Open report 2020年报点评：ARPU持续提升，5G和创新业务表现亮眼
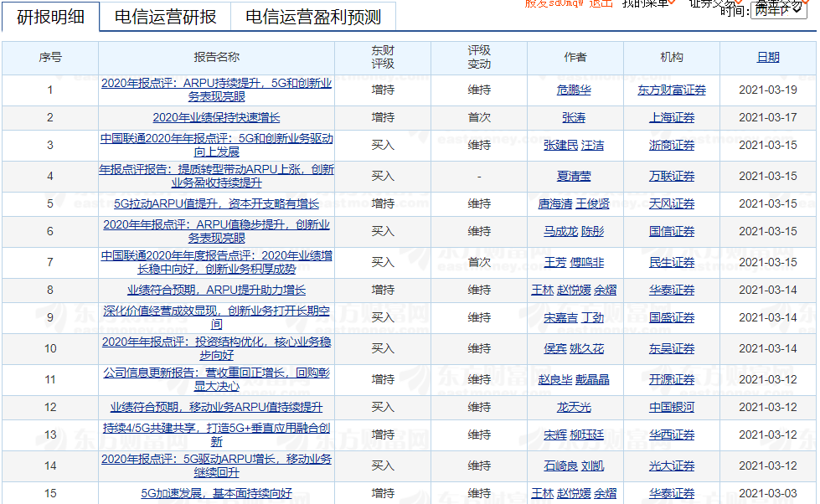Screen dimensions: 820x504 click(x=216, y=90)
